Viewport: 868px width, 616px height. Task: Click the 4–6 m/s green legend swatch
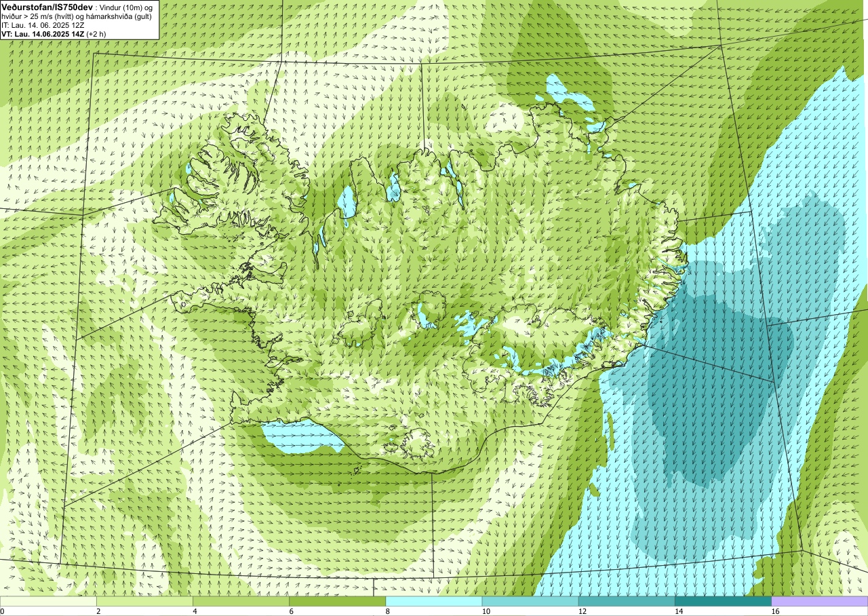[241, 601]
